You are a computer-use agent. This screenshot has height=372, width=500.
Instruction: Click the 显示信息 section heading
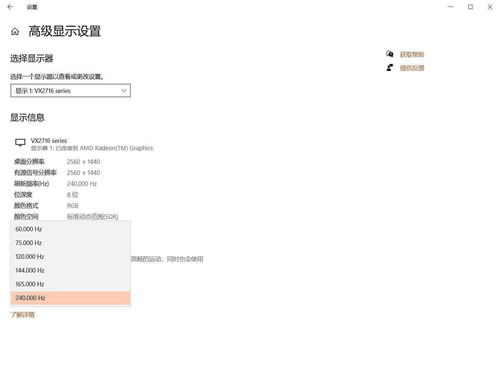click(x=27, y=118)
